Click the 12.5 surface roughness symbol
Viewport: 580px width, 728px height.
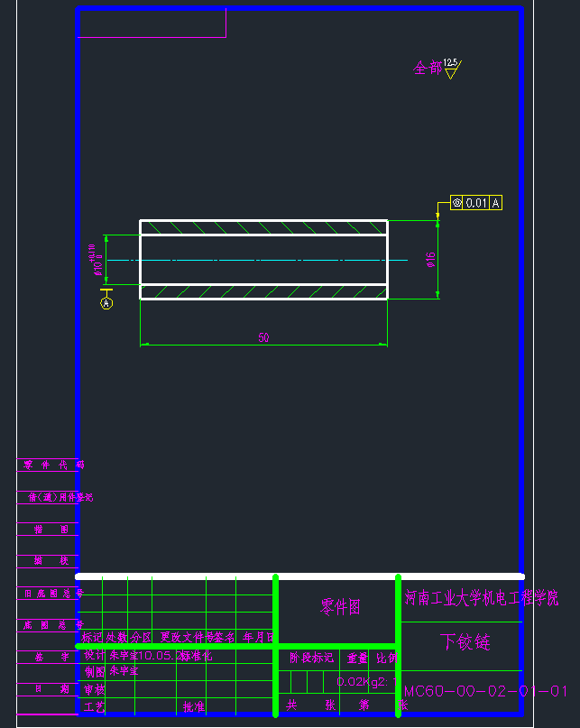pos(451,69)
